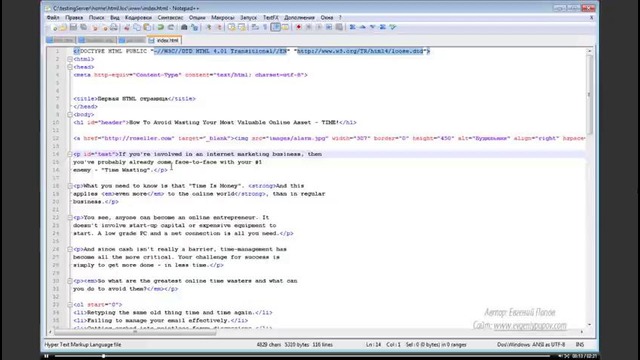Click the horizontal scrollbar right arrow
This screenshot has width=640, height=360.
pyautogui.click(x=582, y=332)
